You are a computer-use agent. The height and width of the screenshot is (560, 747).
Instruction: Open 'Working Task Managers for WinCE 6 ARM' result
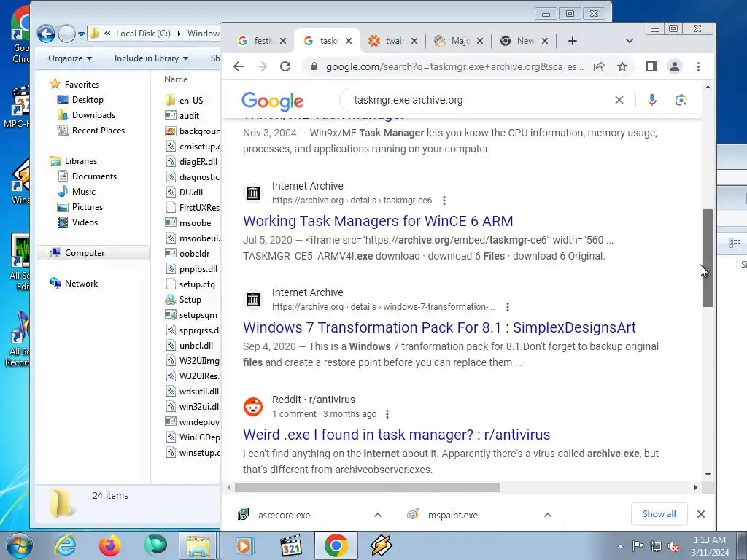[378, 221]
